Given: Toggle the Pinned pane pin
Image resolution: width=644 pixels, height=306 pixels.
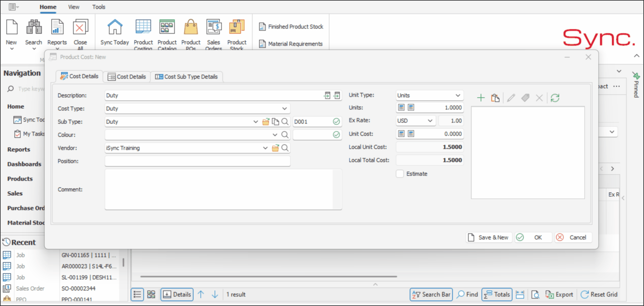Looking at the screenshot, I should pyautogui.click(x=636, y=75).
